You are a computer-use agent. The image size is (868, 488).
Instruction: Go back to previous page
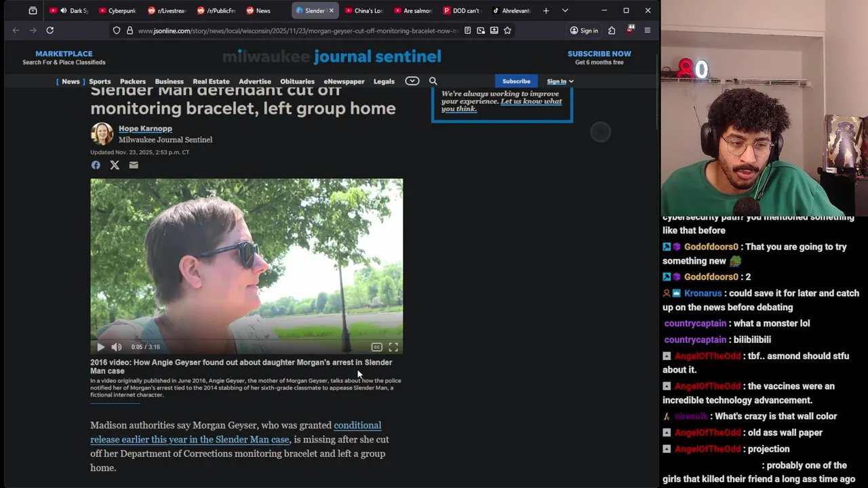pyautogui.click(x=16, y=30)
